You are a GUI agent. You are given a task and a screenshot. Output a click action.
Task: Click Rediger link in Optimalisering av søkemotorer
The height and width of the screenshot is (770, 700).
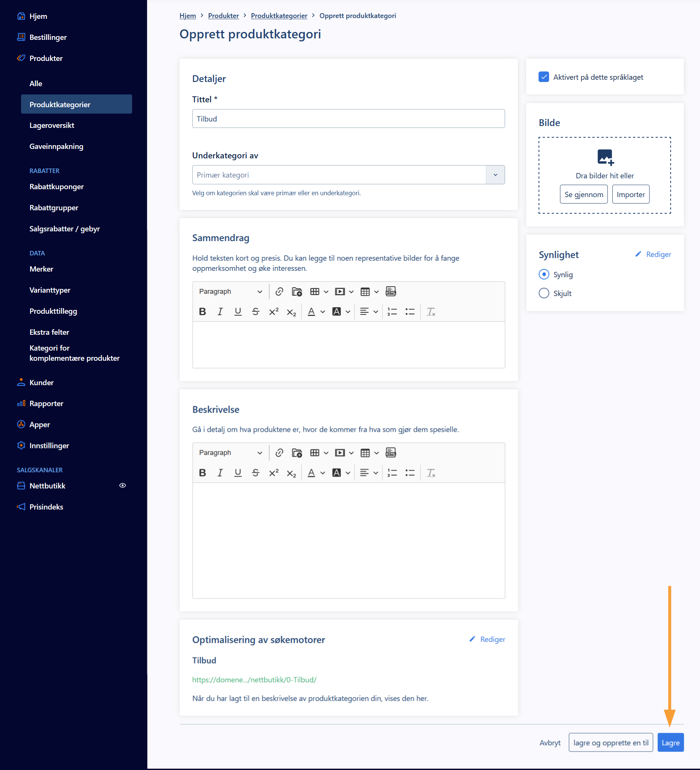(x=487, y=639)
